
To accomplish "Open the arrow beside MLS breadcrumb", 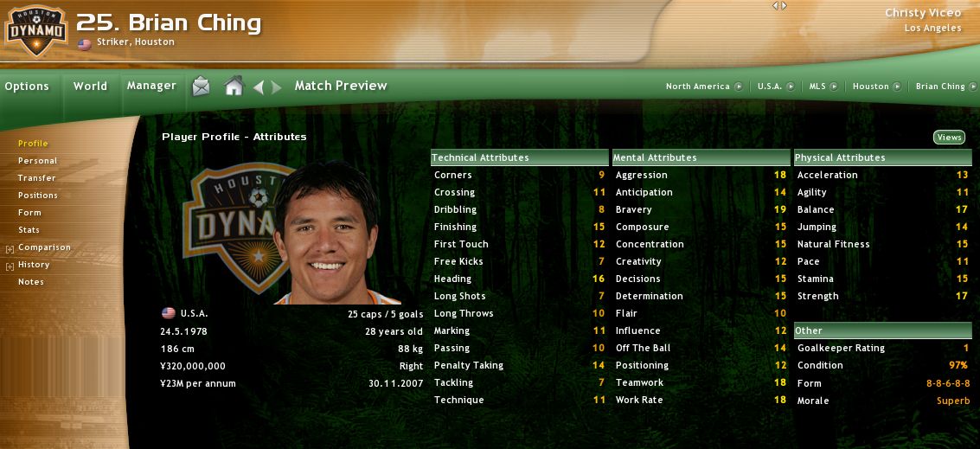I will [835, 87].
